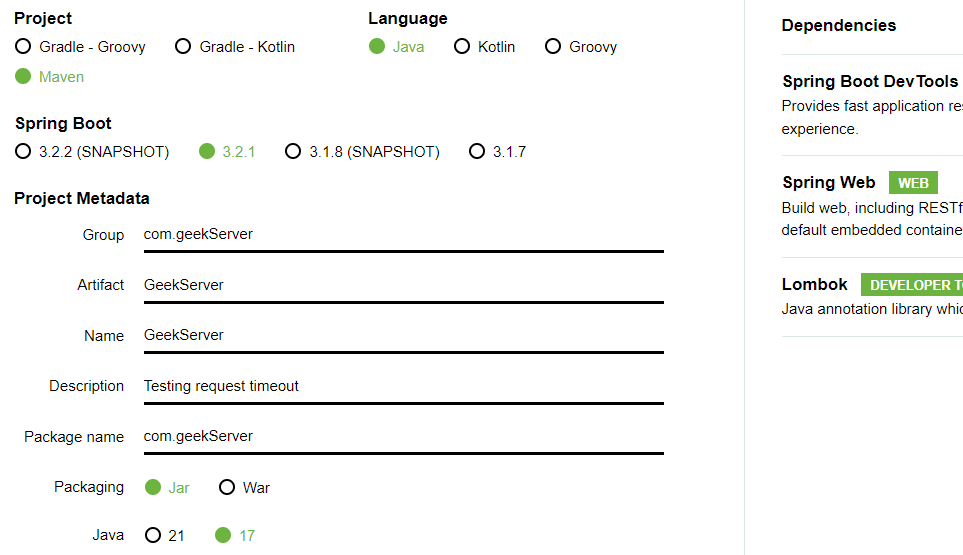The width and height of the screenshot is (963, 555).
Task: Choose War packaging option
Action: [x=227, y=488]
